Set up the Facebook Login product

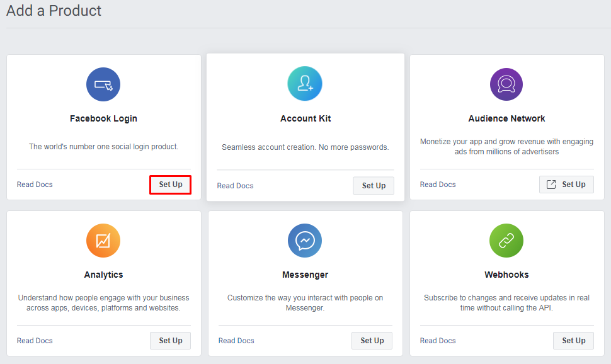pyautogui.click(x=170, y=185)
